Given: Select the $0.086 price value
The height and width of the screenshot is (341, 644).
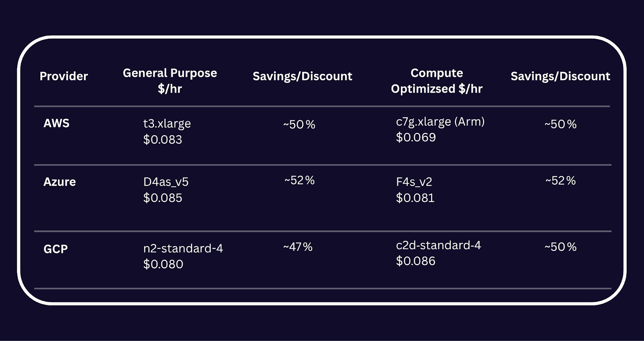Looking at the screenshot, I should [415, 261].
